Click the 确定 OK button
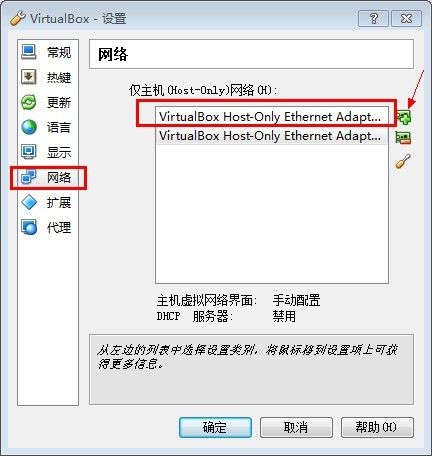Screen dimensions: 432x456 tap(215, 427)
